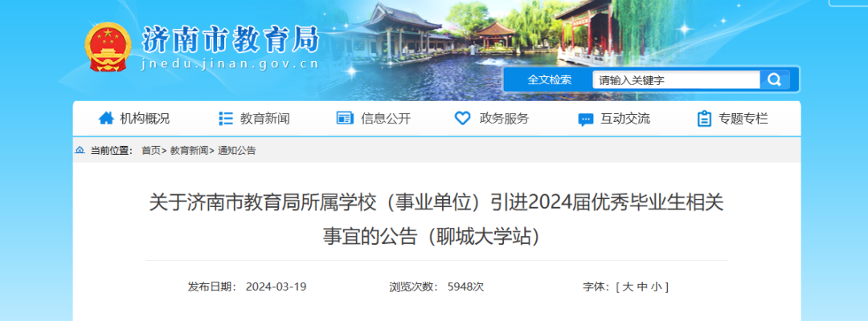Open the 政务服务 navigation item
This screenshot has width=868, height=321.
click(504, 118)
